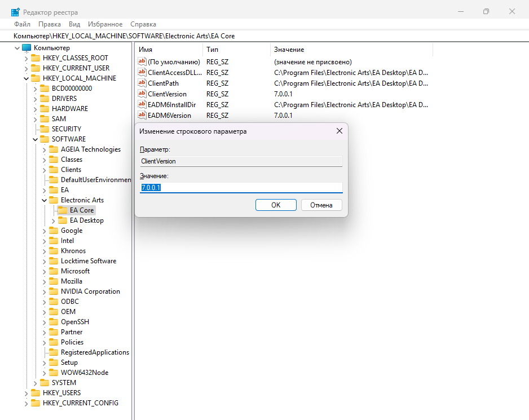The width and height of the screenshot is (529, 420).
Task: Open the Правка menu
Action: coord(50,24)
